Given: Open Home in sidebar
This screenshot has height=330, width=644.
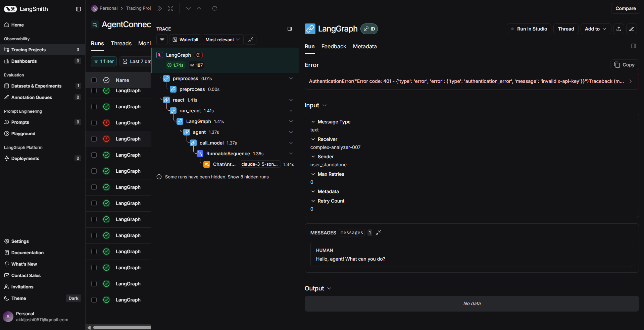Looking at the screenshot, I should [43, 25].
